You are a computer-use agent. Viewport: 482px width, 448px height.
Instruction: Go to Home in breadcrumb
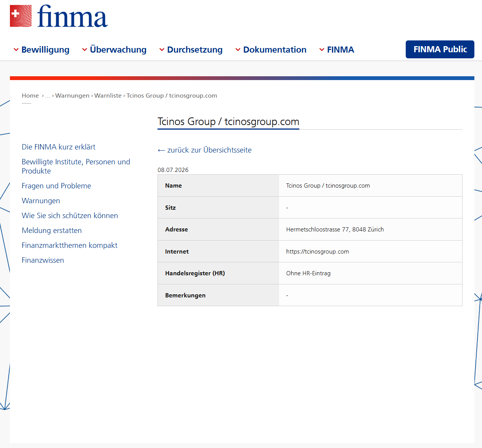click(30, 96)
